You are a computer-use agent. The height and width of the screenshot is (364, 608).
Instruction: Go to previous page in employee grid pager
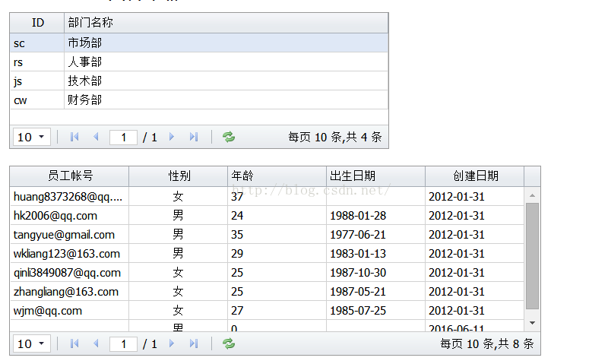point(97,343)
